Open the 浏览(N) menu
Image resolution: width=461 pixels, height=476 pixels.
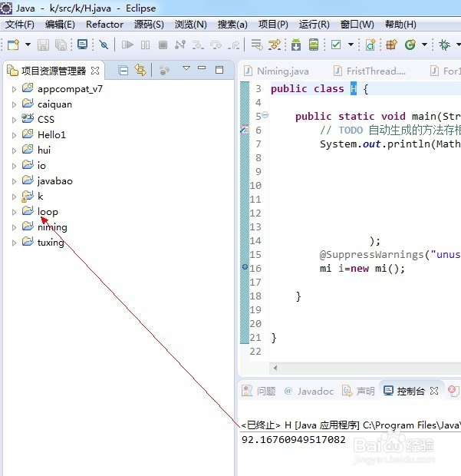pyautogui.click(x=191, y=25)
